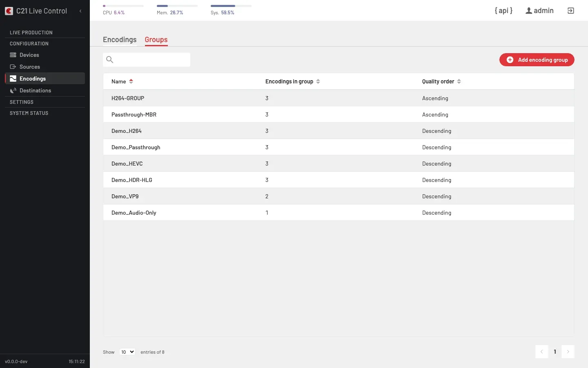
Task: Open the {api} link in the header
Action: point(503,11)
